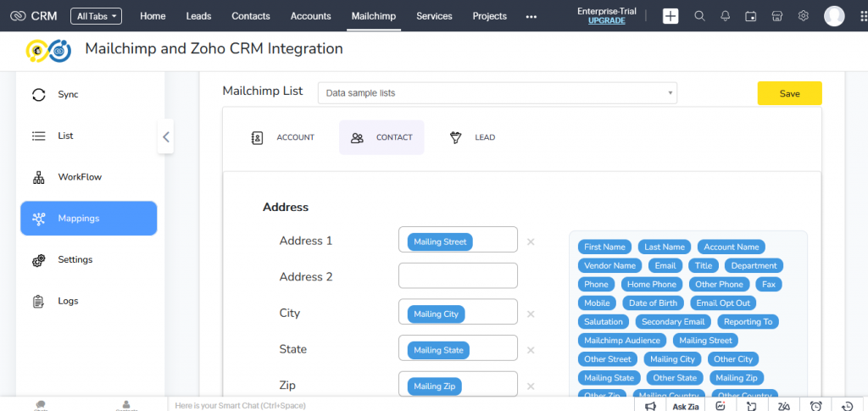The width and height of the screenshot is (868, 411).
Task: Open Ask Zia assistant
Action: [685, 407]
